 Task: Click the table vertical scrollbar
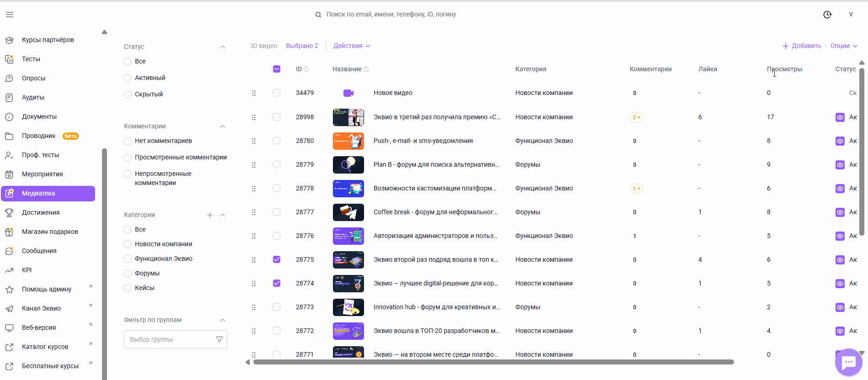pos(862,152)
